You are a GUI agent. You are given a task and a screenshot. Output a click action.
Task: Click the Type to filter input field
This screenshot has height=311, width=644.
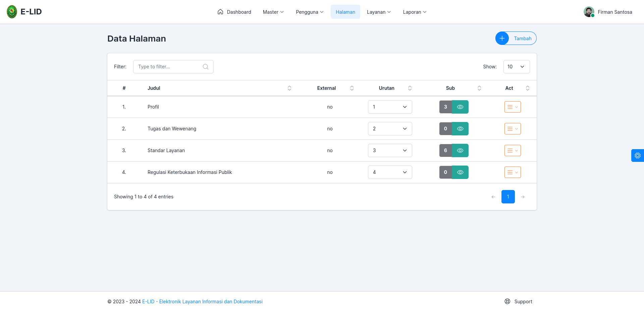pyautogui.click(x=173, y=67)
